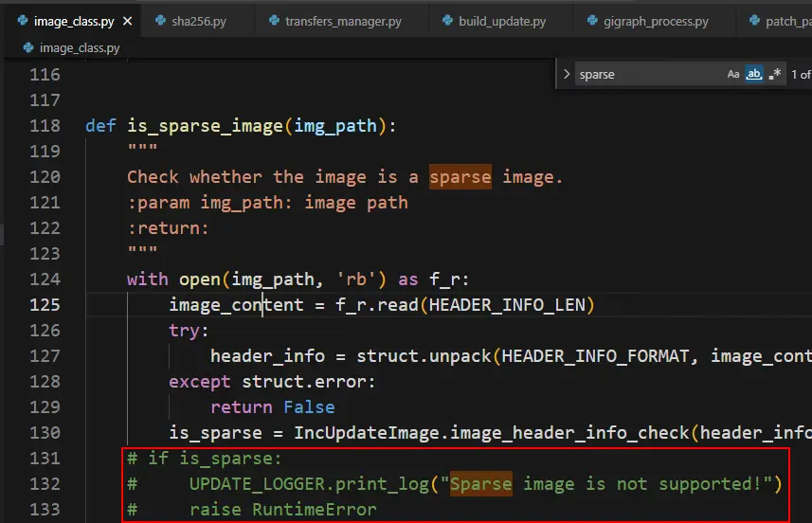
Task: Click 'IncUpdateImage' on line 130
Action: point(367,433)
